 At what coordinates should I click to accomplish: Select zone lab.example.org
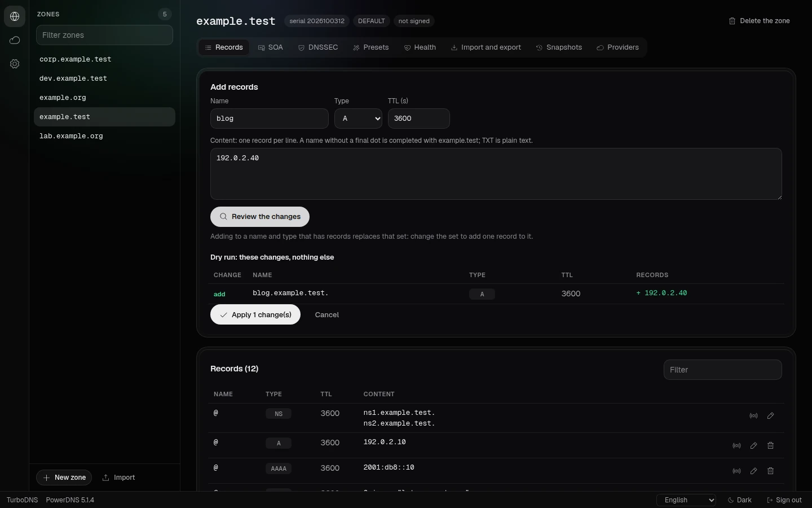click(x=104, y=136)
